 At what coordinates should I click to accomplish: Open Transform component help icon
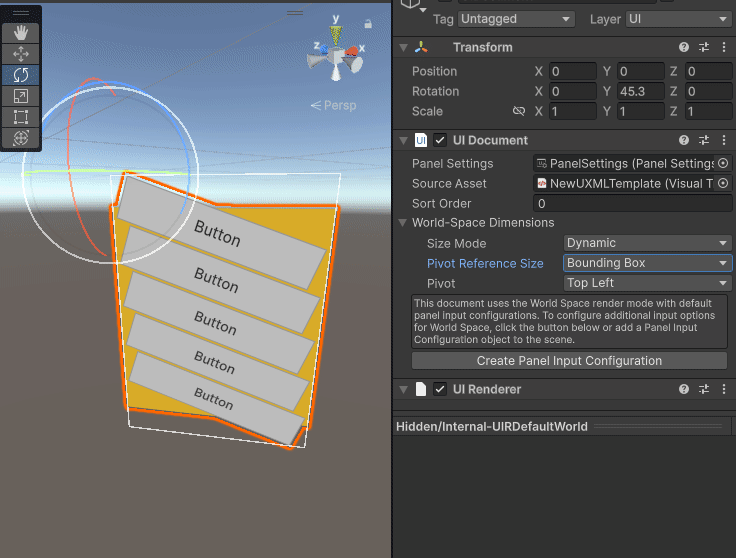(x=684, y=47)
